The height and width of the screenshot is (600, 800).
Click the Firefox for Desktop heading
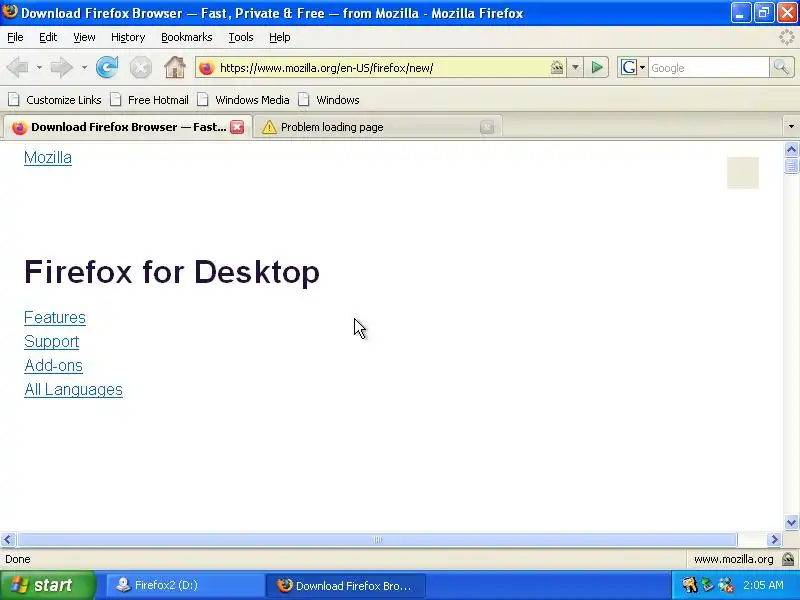[x=172, y=271]
